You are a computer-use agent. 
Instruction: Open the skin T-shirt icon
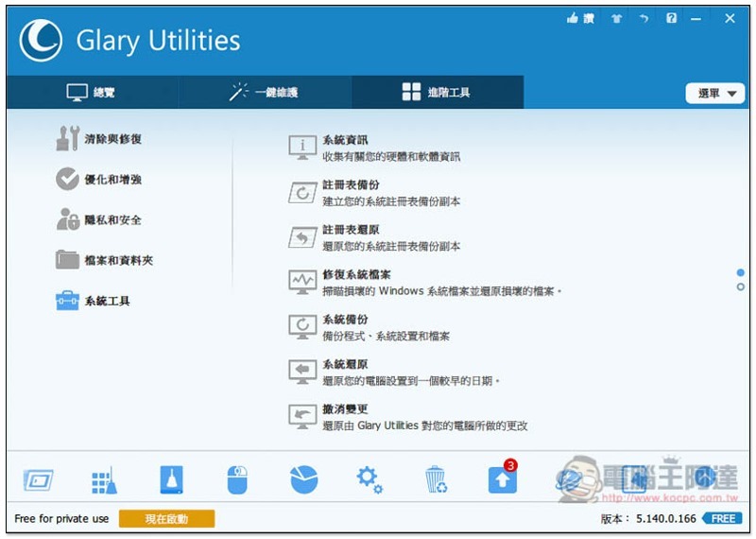[x=616, y=18]
